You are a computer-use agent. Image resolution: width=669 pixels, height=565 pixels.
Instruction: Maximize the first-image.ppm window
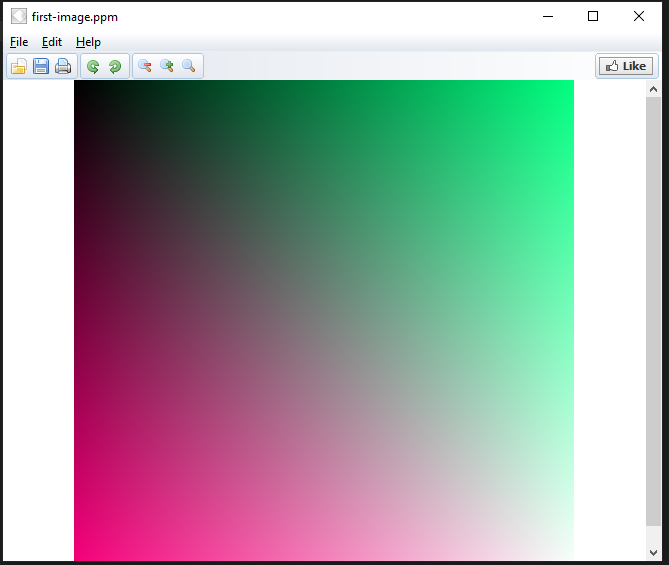pos(593,16)
